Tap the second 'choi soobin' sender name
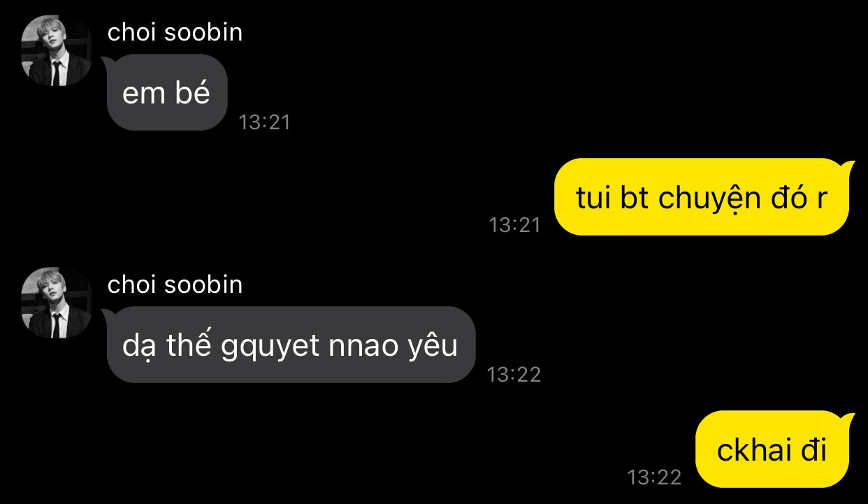The height and width of the screenshot is (504, 868). click(x=175, y=285)
